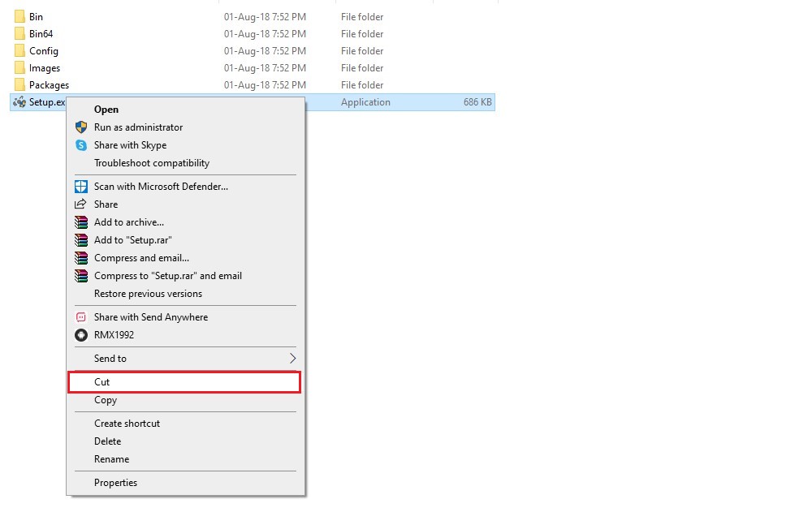Click the Bin folder icon
This screenshot has height=512, width=812.
[18, 16]
